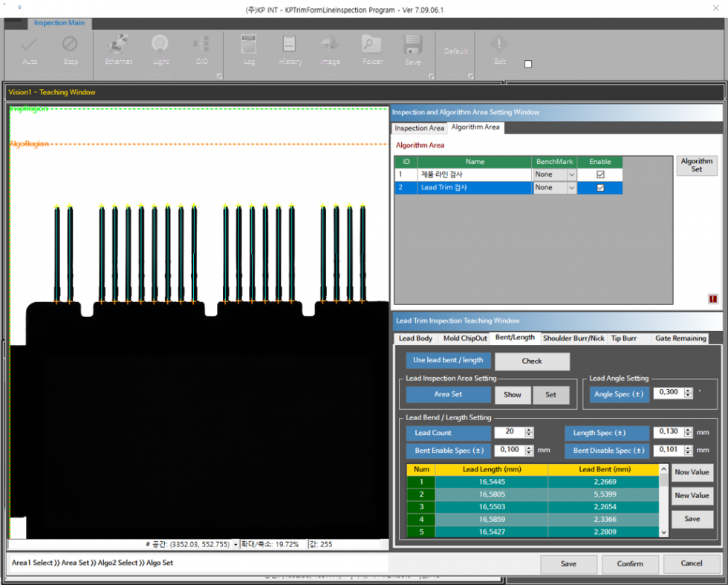Click the Now Value button
Image resolution: width=728 pixels, height=585 pixels.
692,472
